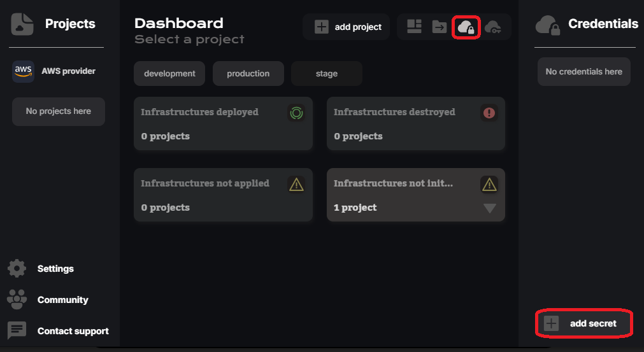
Task: Select the development environment filter
Action: click(169, 73)
